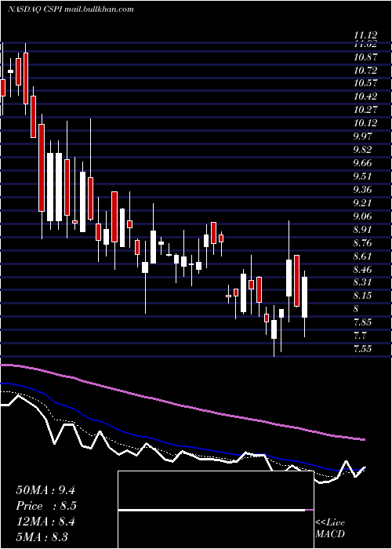392x549 pixels.
Task: Select the 10.27 axis value
Action: (365, 111)
